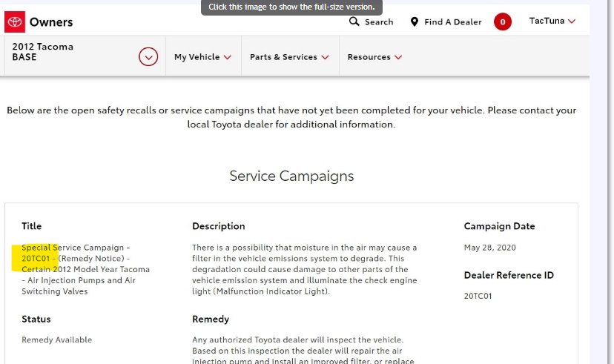Open the TacTuna account dropdown
Viewport: 614px width, 364px height.
point(552,21)
